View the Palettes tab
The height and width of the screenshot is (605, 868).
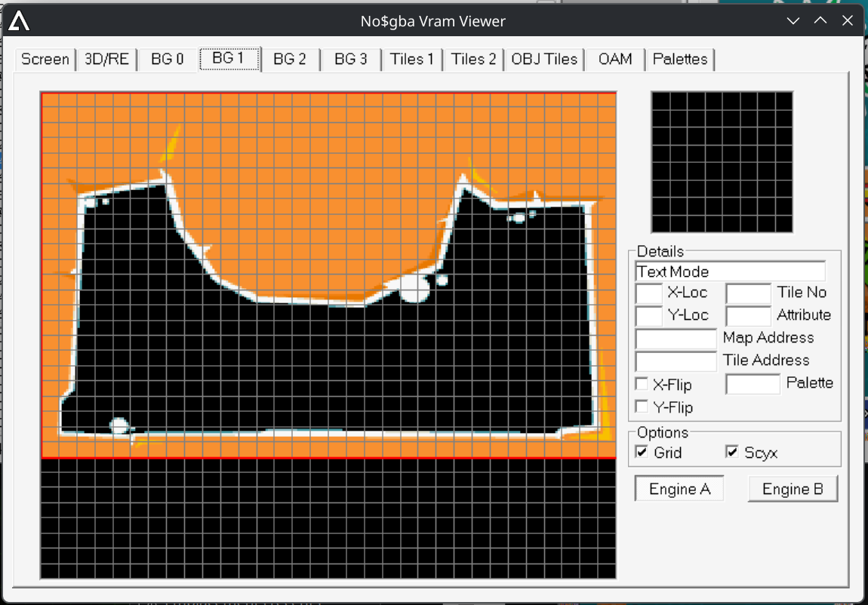[680, 60]
